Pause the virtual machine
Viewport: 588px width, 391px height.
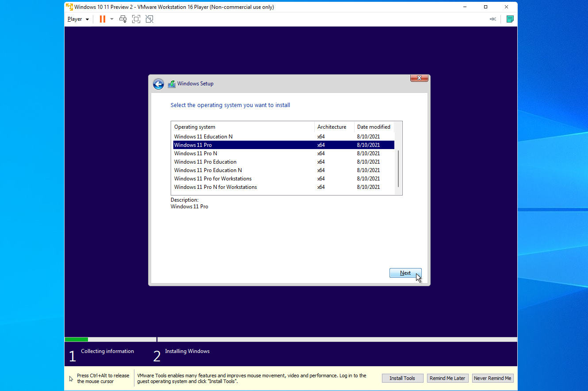point(103,19)
